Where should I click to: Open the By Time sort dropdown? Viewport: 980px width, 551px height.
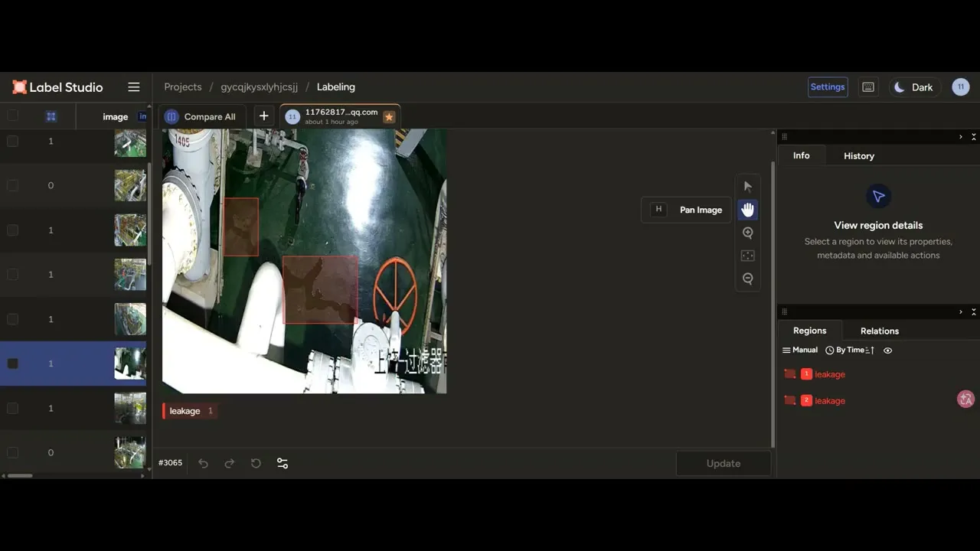click(x=850, y=350)
